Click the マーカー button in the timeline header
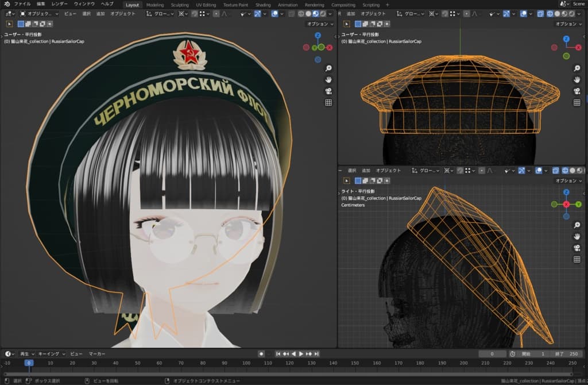The image size is (588, 385). [x=97, y=354]
